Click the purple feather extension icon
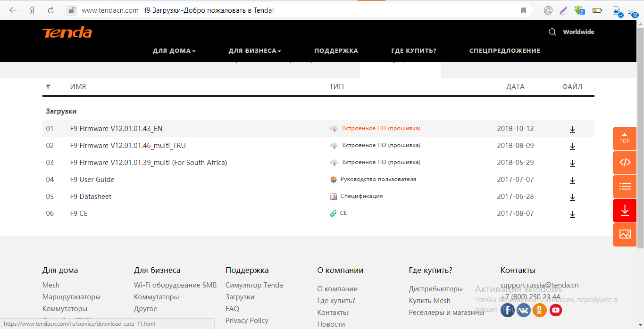 pyautogui.click(x=563, y=10)
